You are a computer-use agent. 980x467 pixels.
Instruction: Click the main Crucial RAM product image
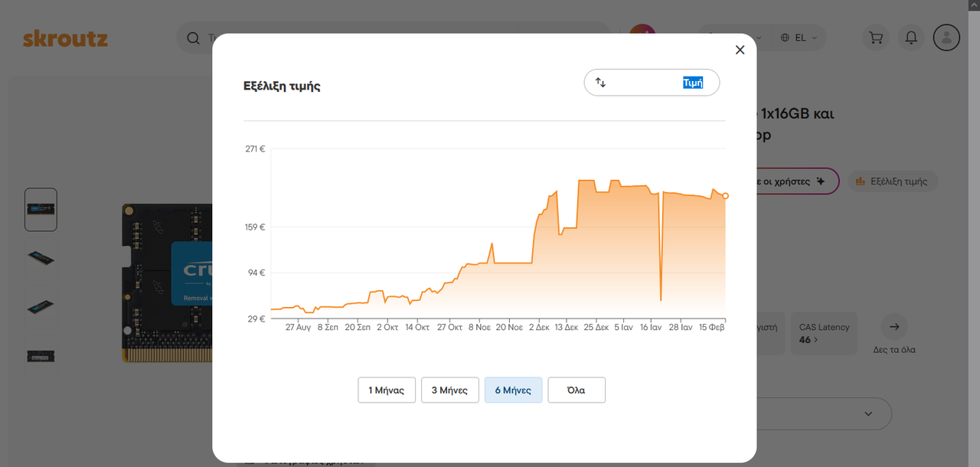167,282
